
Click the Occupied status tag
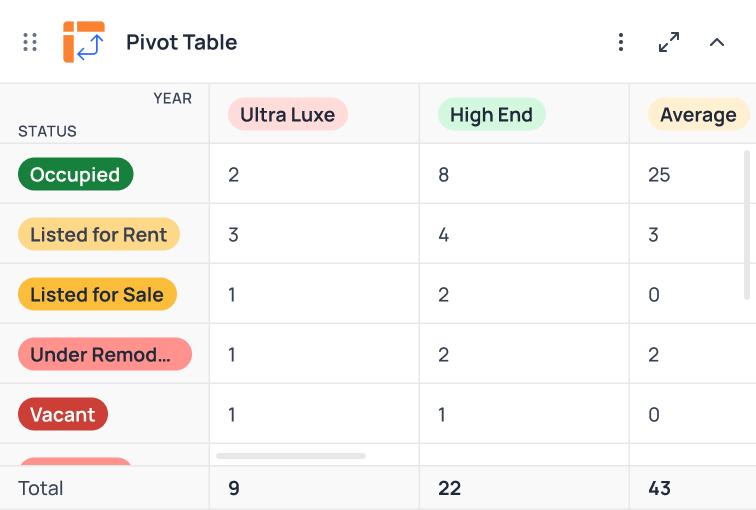(75, 175)
